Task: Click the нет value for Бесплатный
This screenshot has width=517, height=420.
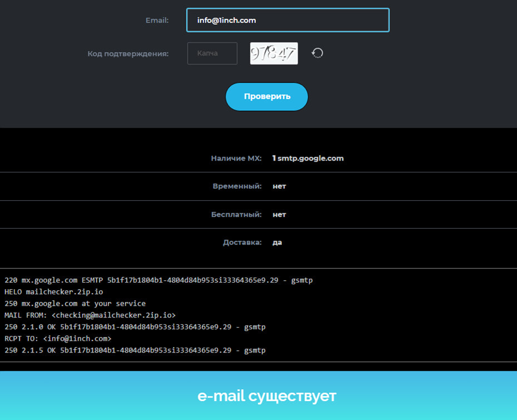Action: coord(279,214)
